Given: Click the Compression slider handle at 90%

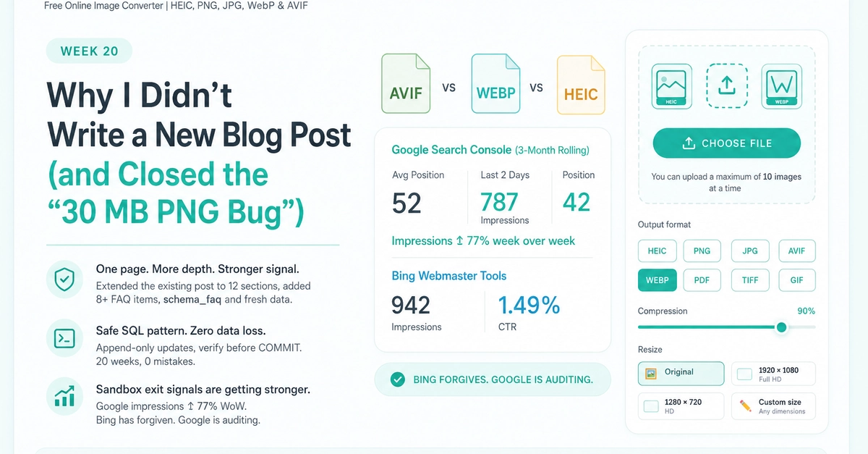Looking at the screenshot, I should coord(781,327).
